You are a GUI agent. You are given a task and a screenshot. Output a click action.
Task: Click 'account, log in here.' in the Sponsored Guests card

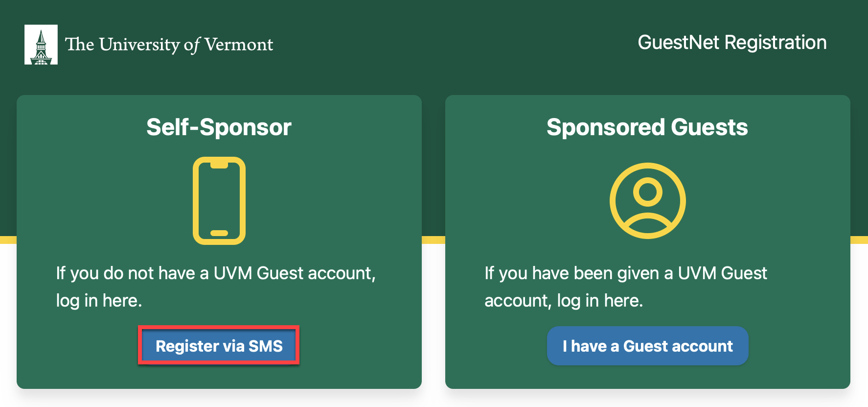[564, 300]
